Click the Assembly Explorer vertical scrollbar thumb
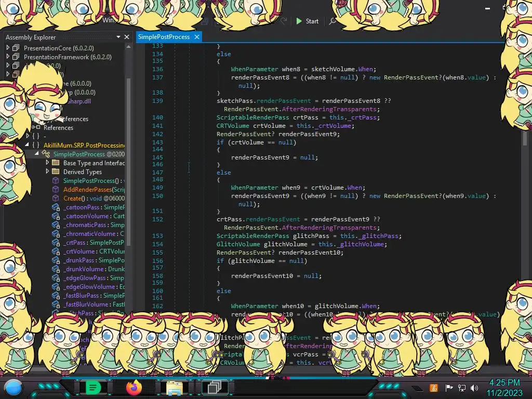The height and width of the screenshot is (399, 532). [x=128, y=161]
